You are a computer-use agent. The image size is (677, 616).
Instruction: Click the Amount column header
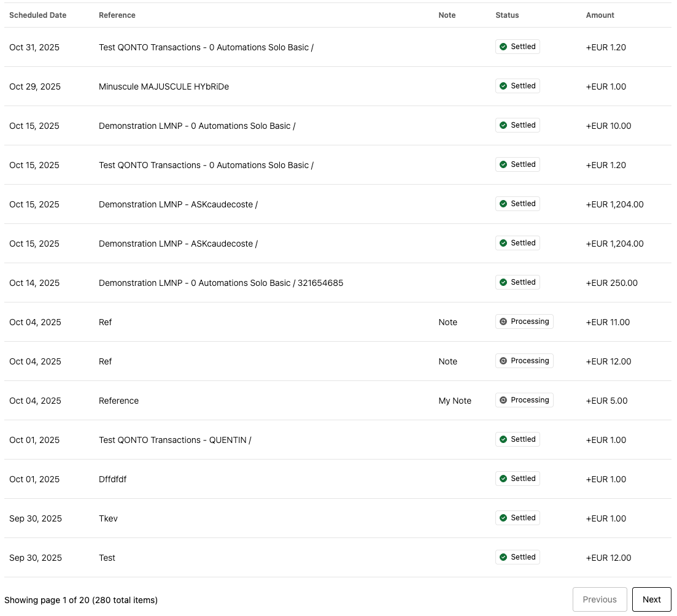600,15
